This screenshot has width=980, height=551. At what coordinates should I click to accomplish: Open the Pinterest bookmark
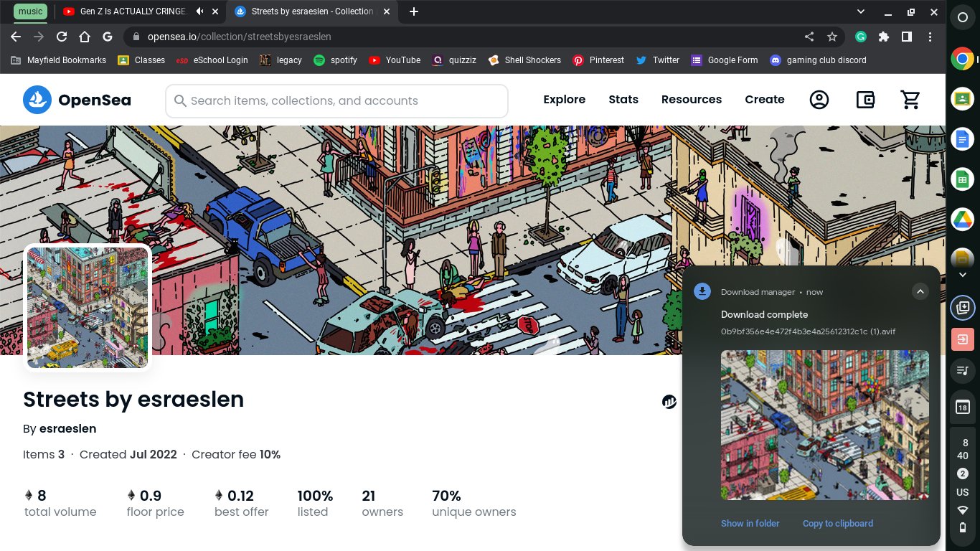pos(598,60)
